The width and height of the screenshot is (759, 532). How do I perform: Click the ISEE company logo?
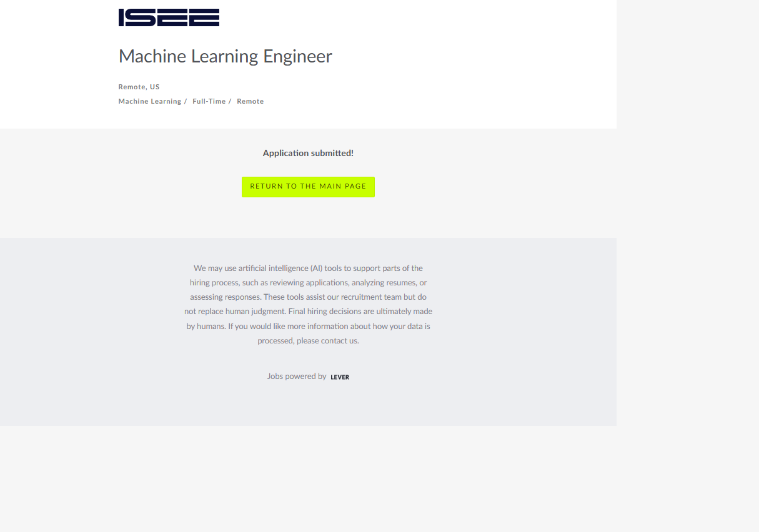coord(169,17)
